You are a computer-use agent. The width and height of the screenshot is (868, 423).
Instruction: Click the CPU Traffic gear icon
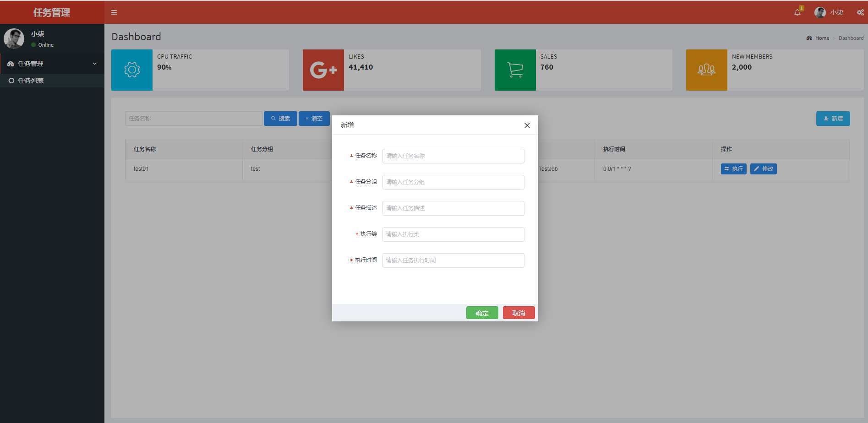pyautogui.click(x=131, y=70)
